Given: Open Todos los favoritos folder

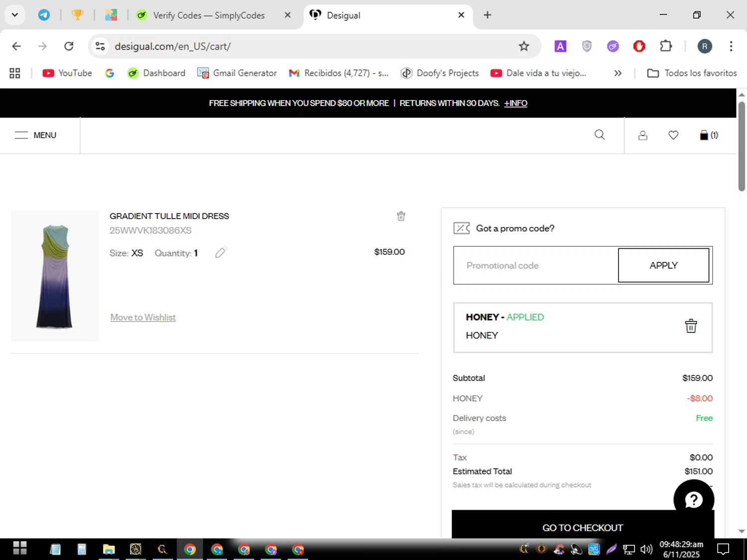Looking at the screenshot, I should coord(692,73).
